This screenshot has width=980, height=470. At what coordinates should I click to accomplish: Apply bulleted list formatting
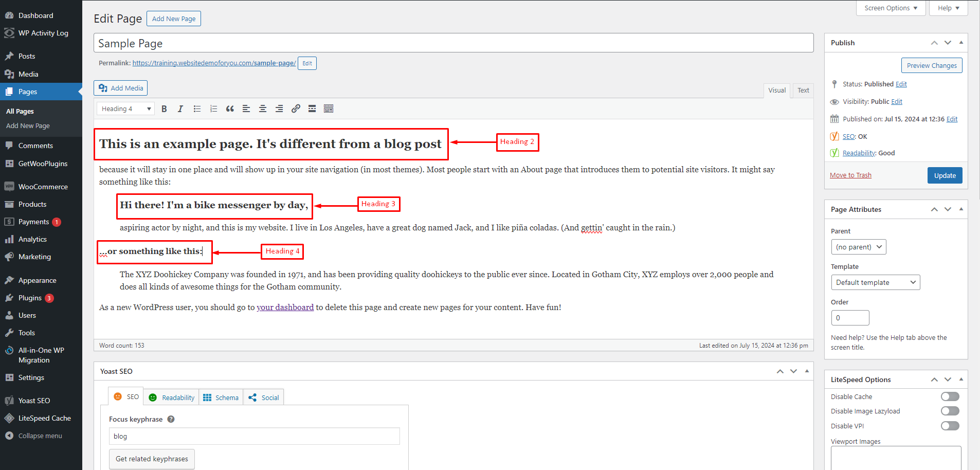197,109
